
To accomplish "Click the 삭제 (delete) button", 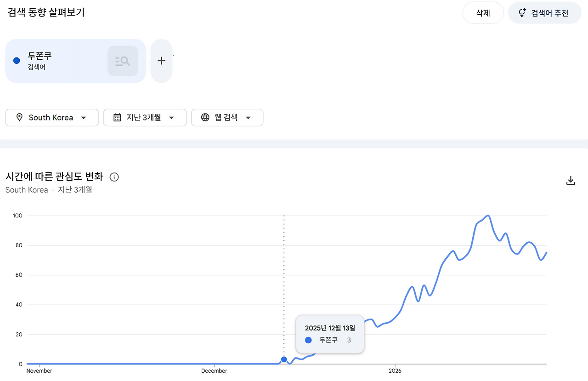I will pyautogui.click(x=483, y=13).
